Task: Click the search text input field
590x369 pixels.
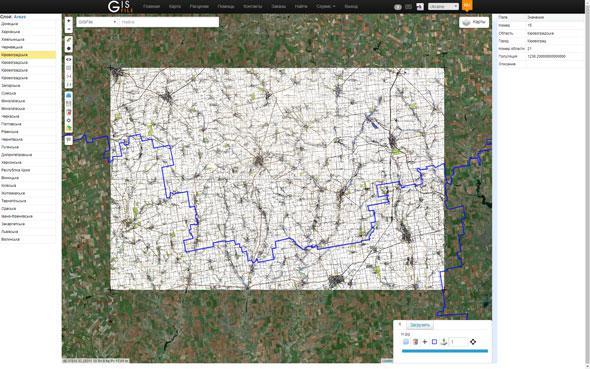Action: click(x=169, y=22)
